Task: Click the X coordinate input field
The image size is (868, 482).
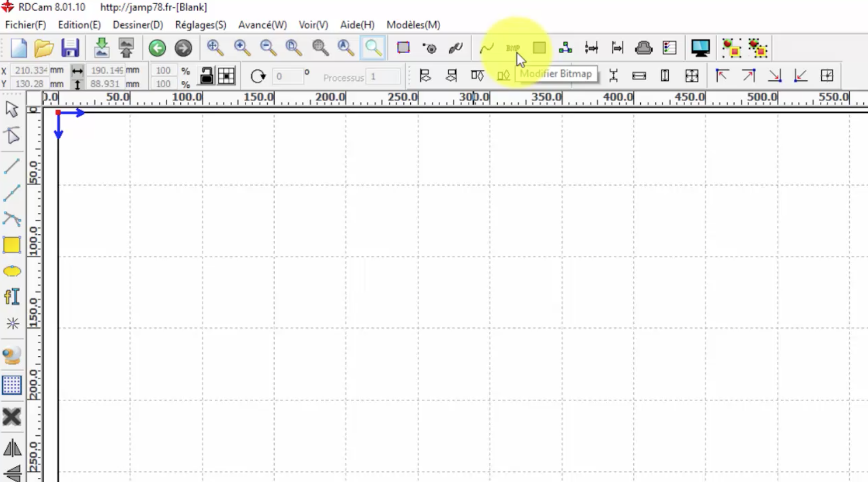Action: coord(30,70)
